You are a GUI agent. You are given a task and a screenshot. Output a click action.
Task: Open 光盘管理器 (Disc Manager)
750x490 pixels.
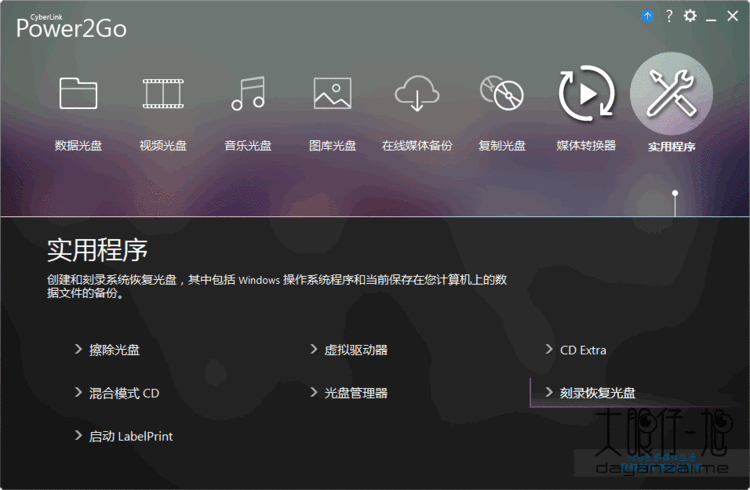[356, 393]
